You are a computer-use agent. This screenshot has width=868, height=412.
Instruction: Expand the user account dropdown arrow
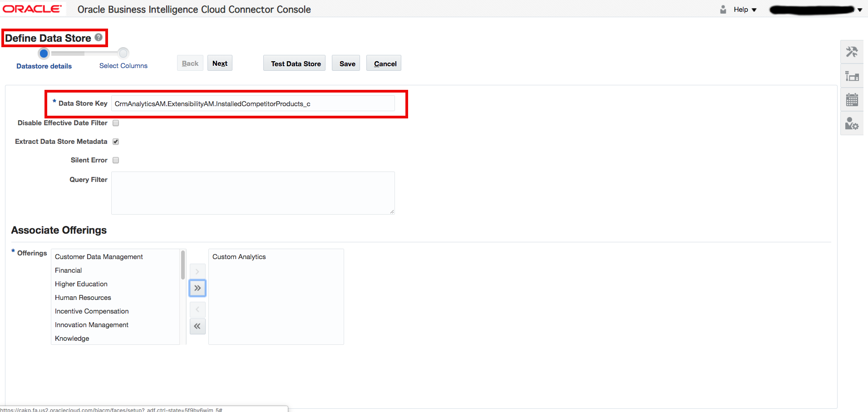860,10
